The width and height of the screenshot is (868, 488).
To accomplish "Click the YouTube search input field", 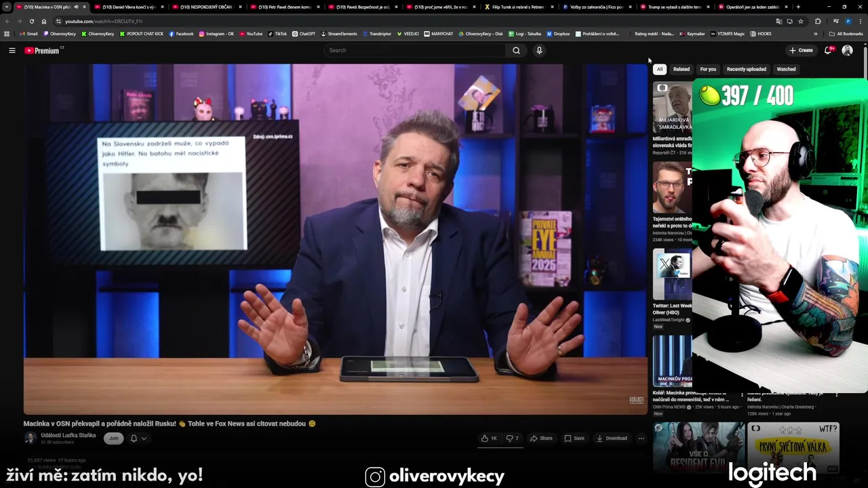I will 414,50.
